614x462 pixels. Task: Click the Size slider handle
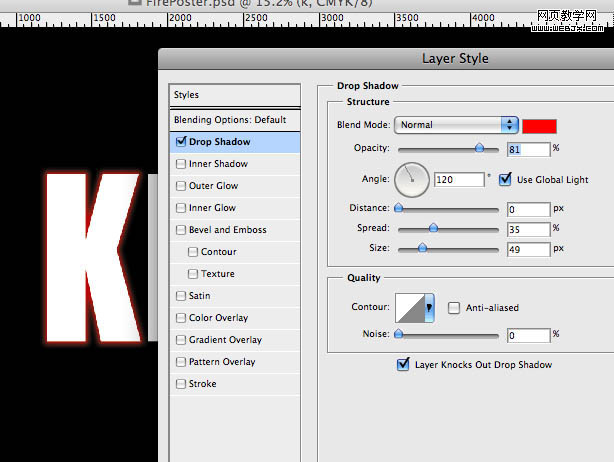422,247
